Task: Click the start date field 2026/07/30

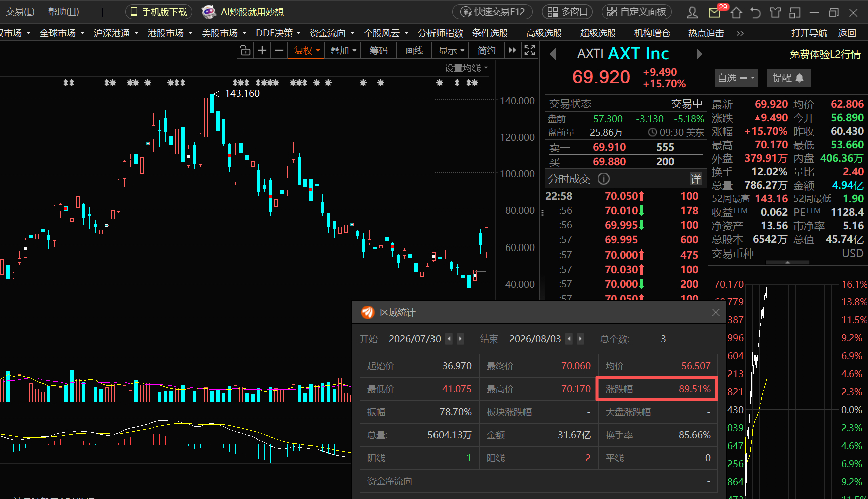Action: click(x=415, y=339)
